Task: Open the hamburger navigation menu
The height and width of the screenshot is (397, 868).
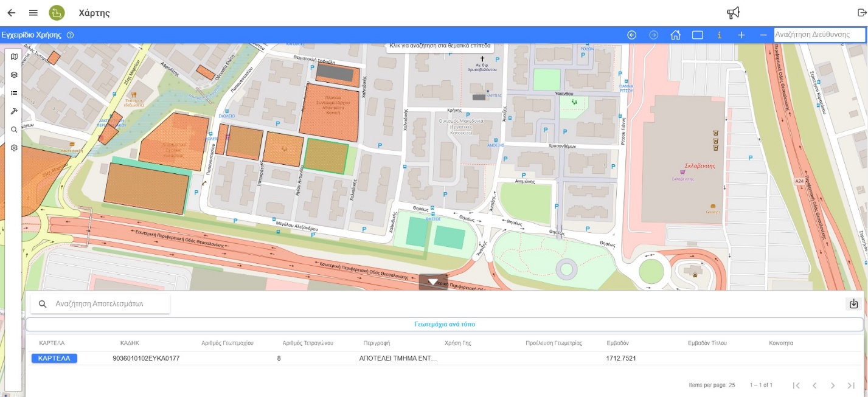Action: tap(33, 13)
